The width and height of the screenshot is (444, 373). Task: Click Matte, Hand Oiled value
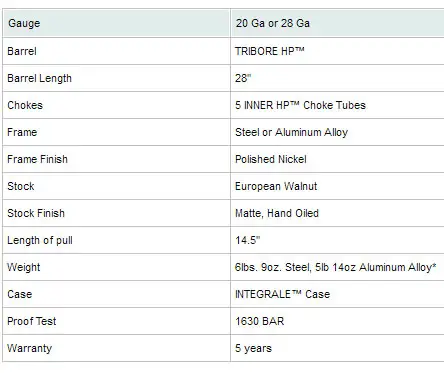[x=277, y=213]
